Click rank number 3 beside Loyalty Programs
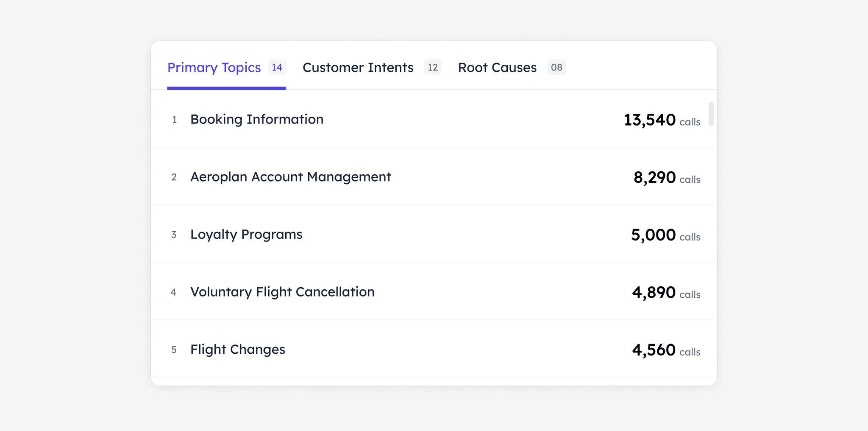 click(x=174, y=235)
